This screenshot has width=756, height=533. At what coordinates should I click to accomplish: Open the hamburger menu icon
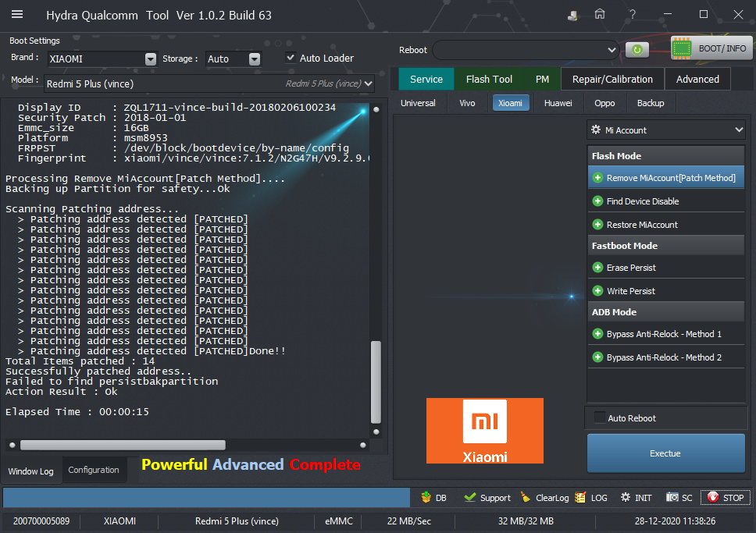pos(17,15)
